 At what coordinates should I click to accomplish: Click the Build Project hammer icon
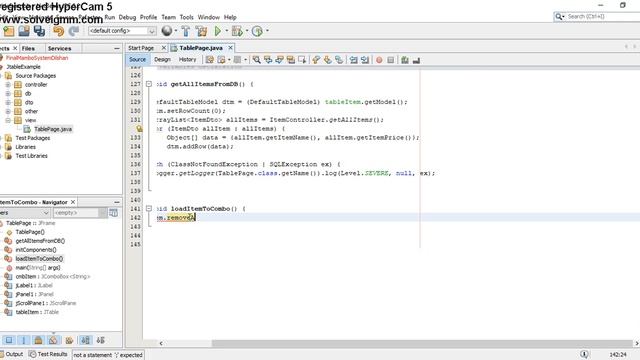[x=186, y=31]
